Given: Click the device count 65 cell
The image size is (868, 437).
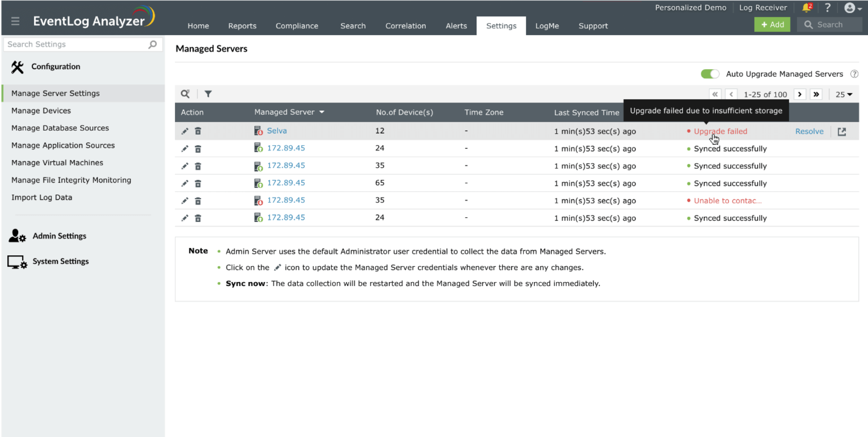Looking at the screenshot, I should 380,183.
